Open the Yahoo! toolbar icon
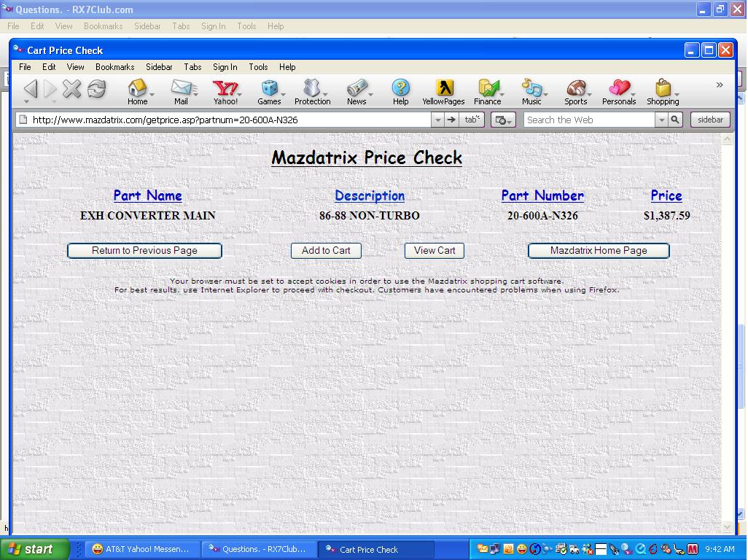 [225, 88]
